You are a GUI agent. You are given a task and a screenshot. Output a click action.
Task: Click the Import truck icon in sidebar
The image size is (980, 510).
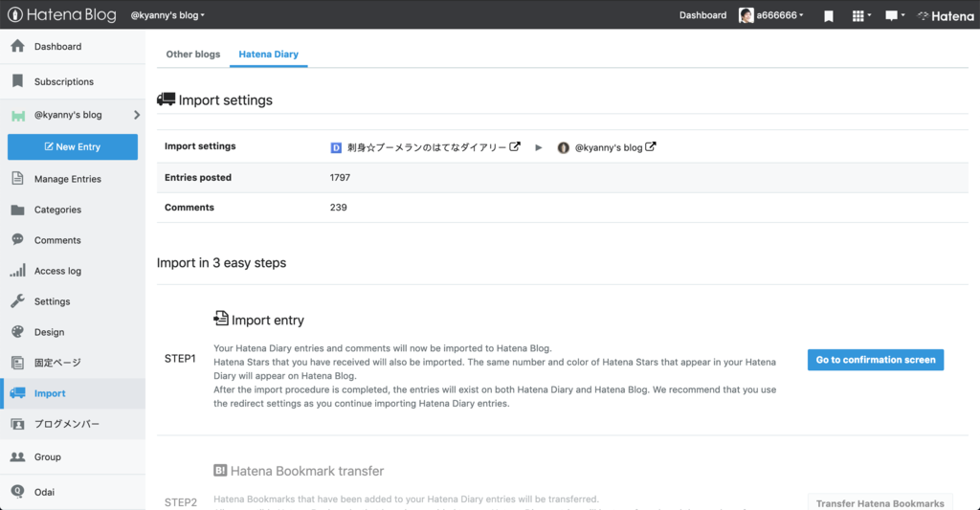[x=17, y=392]
